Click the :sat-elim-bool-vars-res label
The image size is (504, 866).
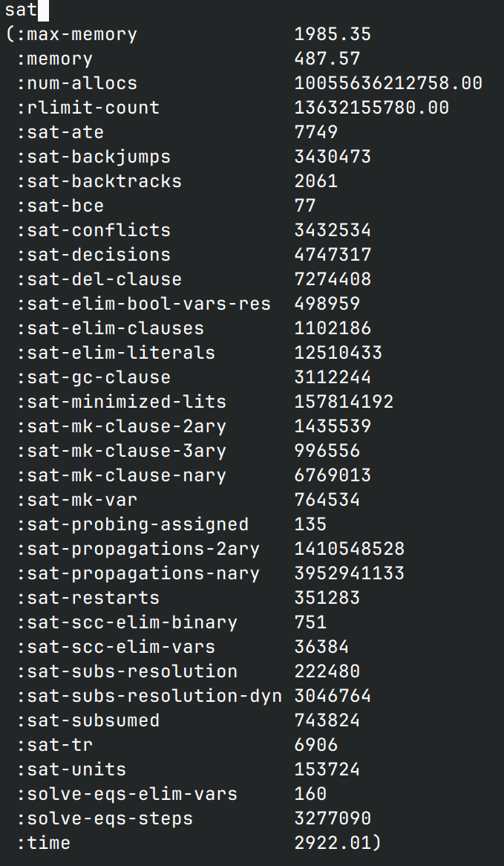click(x=143, y=304)
